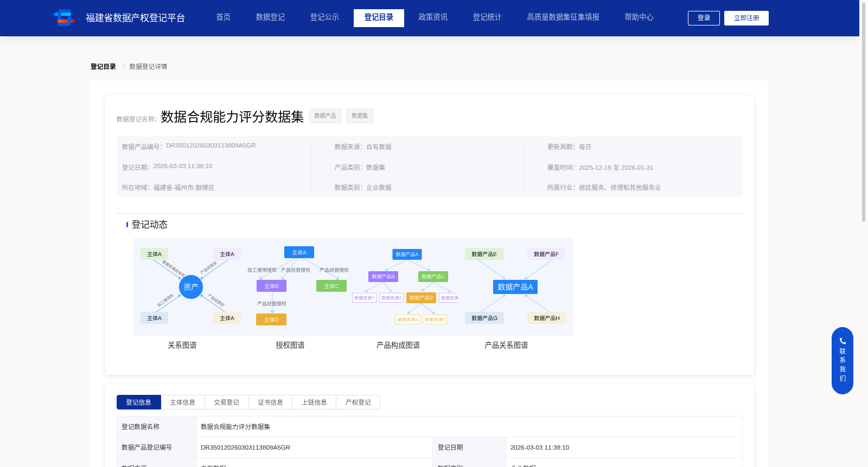Click the 产品关系图谱 caption label
This screenshot has width=868, height=467.
(x=506, y=345)
